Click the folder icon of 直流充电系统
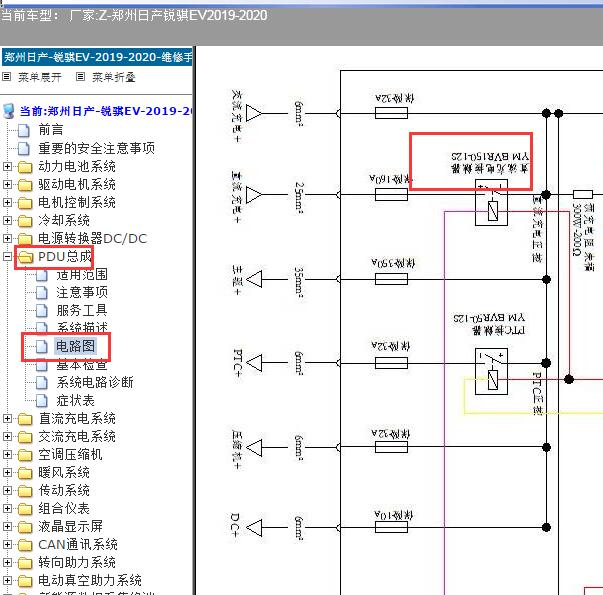This screenshot has width=603, height=595. click(25, 419)
